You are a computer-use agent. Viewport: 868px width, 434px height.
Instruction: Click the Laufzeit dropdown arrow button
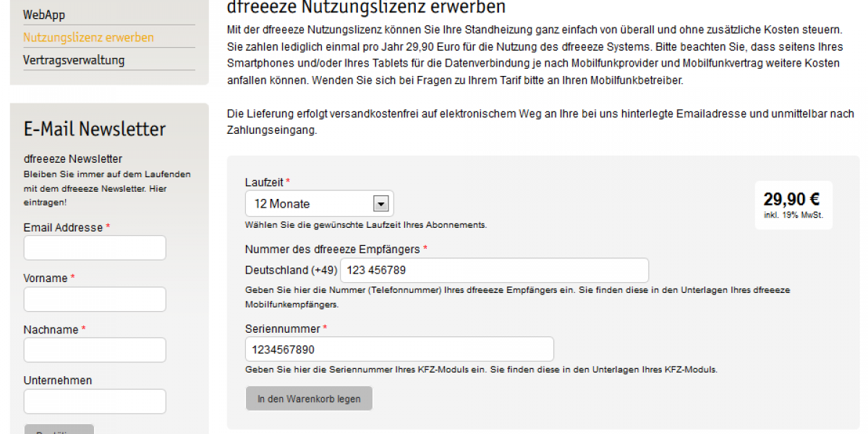coord(380,204)
